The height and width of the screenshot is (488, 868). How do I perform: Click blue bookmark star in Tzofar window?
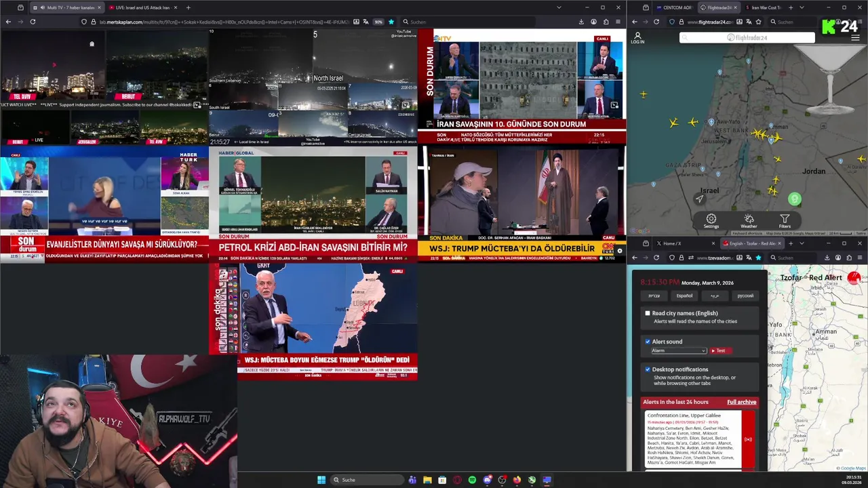point(758,258)
